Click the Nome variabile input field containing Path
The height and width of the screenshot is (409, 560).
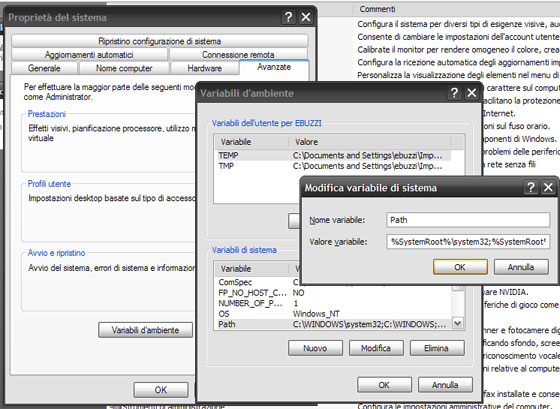pos(468,220)
